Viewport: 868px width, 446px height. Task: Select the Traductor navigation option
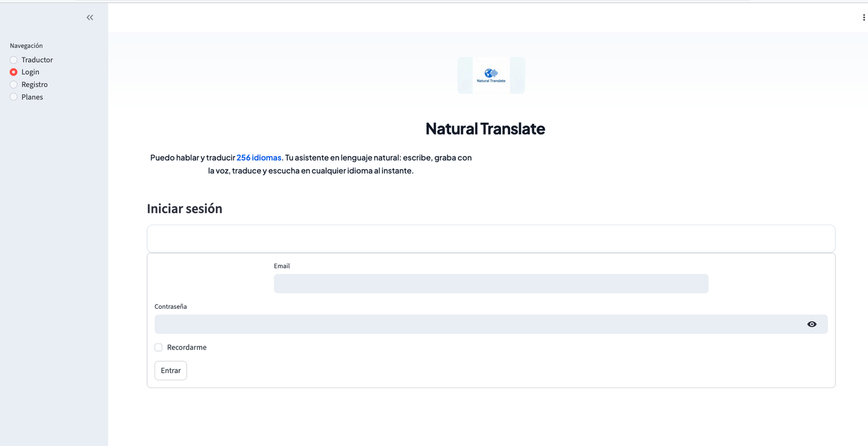pos(14,60)
